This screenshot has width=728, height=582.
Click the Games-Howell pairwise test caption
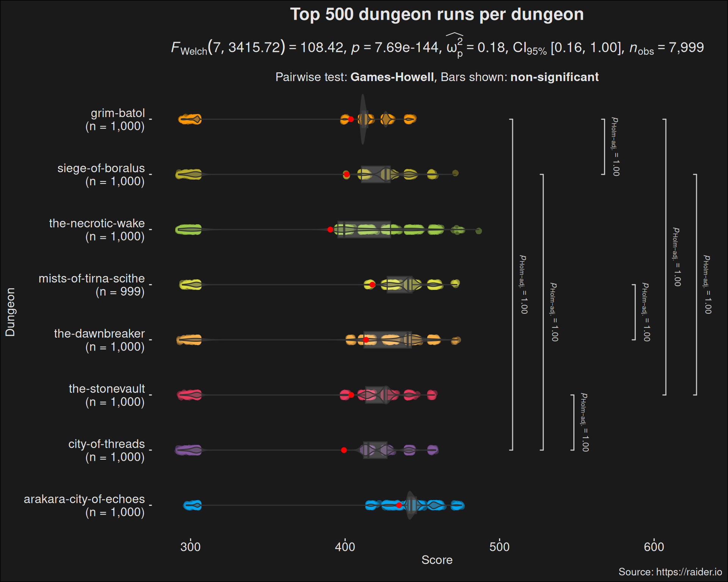[437, 77]
